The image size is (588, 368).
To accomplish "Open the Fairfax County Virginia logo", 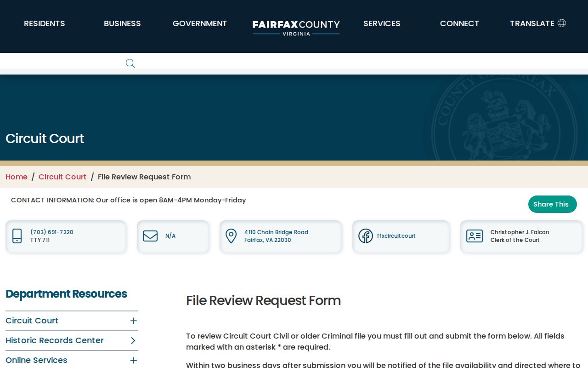I will (296, 27).
